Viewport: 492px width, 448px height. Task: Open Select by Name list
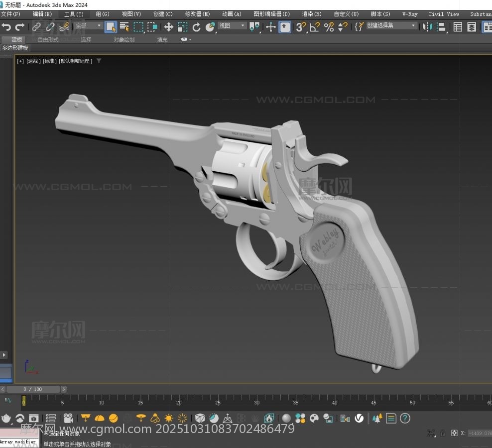124,27
